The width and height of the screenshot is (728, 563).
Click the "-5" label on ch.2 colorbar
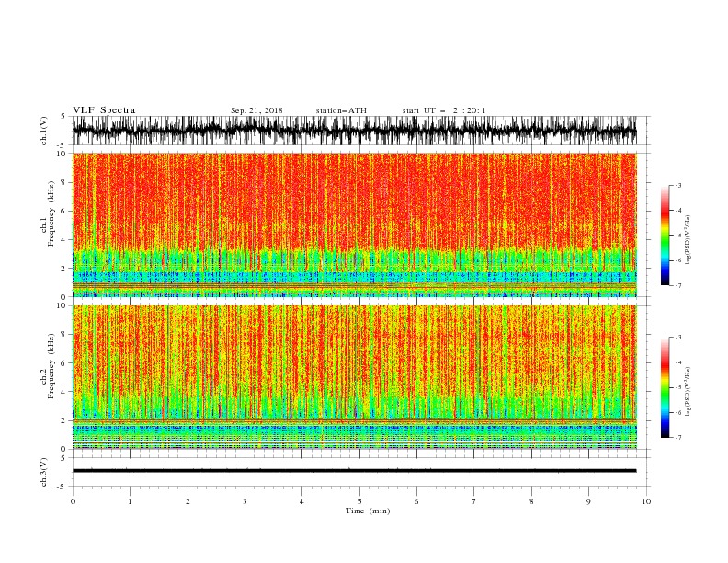[x=678, y=387]
